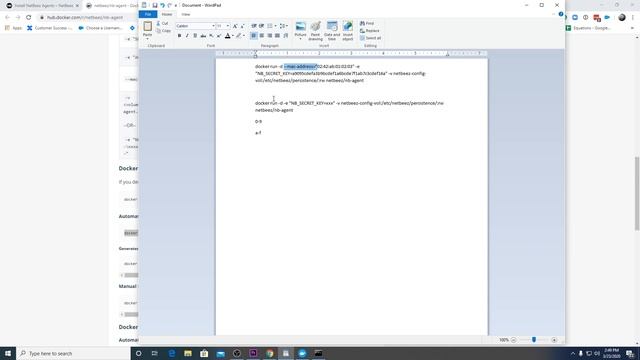Undo the last action in WordPad

(x=162, y=5)
